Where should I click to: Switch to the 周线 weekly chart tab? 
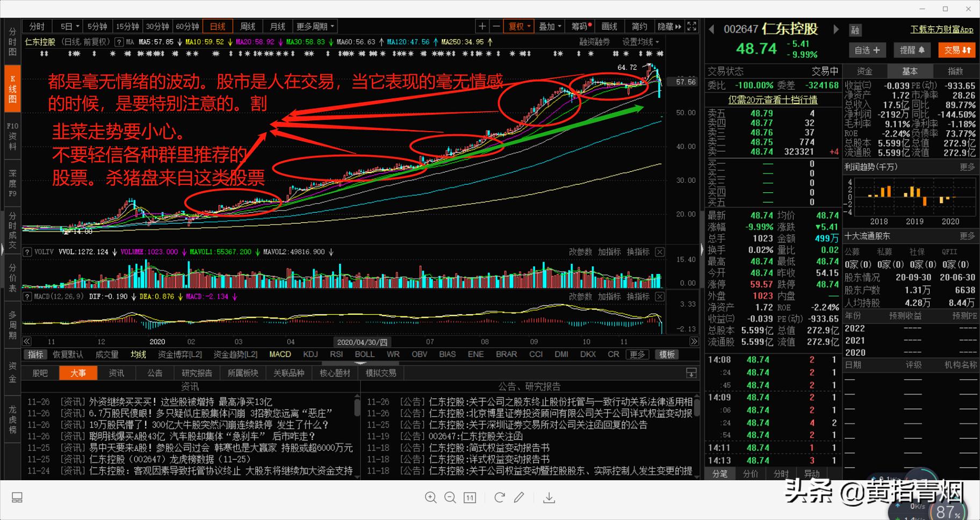pos(247,26)
